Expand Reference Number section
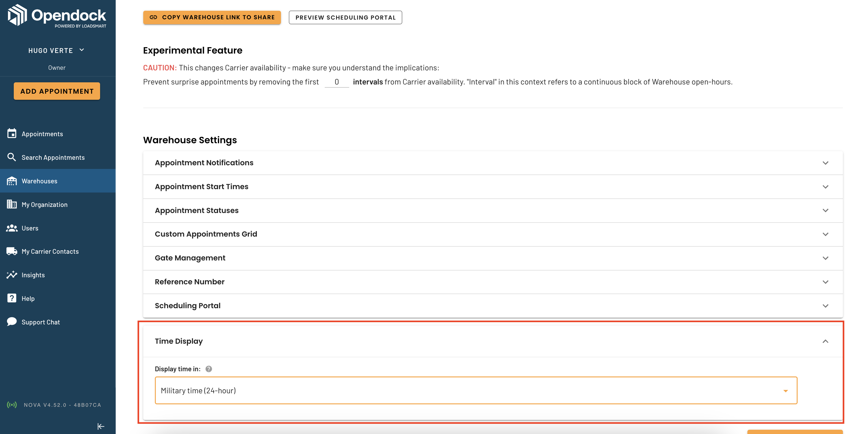The image size is (868, 434). pos(493,282)
